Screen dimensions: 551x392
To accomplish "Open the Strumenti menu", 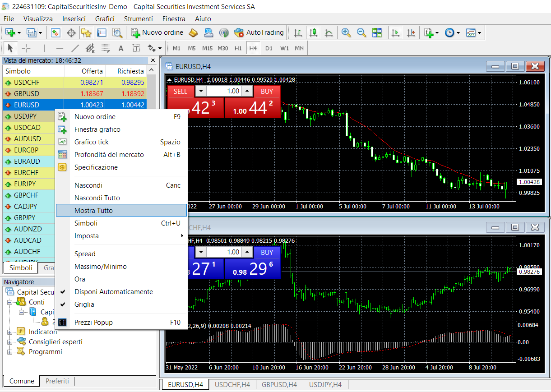I will pos(139,18).
